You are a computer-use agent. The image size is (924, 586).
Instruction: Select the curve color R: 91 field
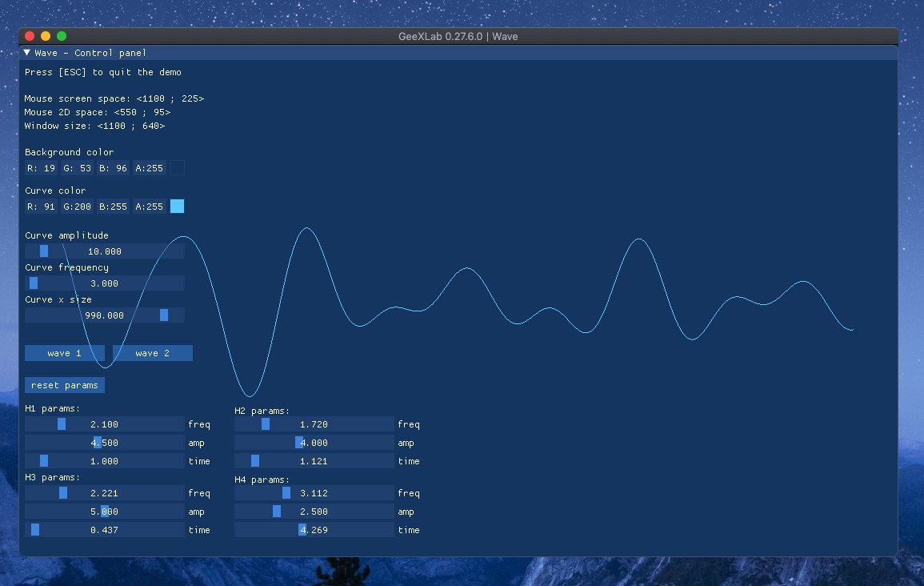[42, 207]
